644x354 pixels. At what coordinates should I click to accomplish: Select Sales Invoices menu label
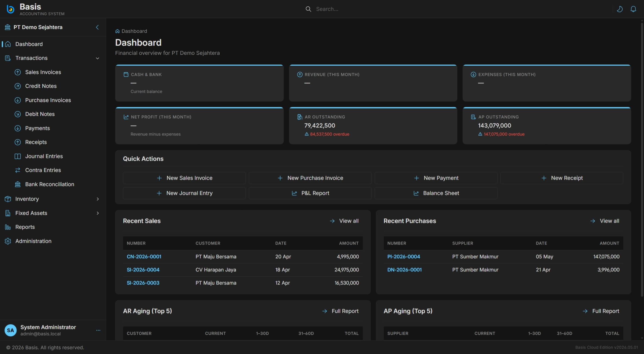43,72
